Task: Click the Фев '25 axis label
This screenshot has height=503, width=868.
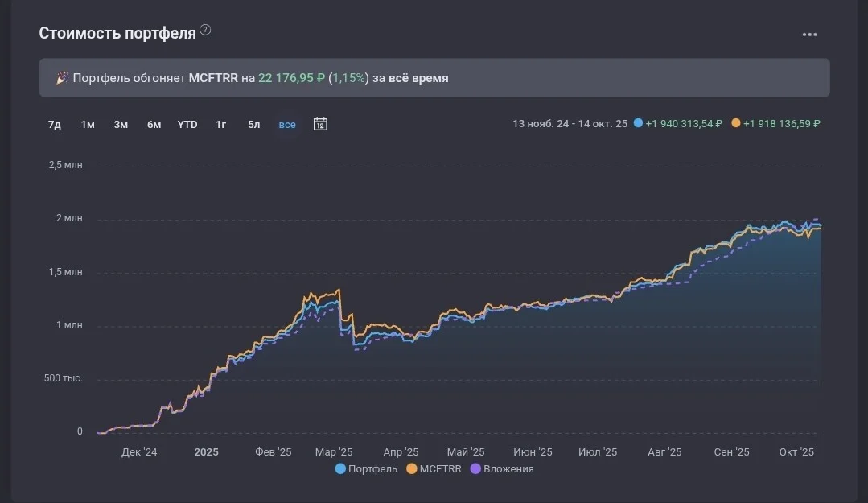Action: tap(273, 452)
